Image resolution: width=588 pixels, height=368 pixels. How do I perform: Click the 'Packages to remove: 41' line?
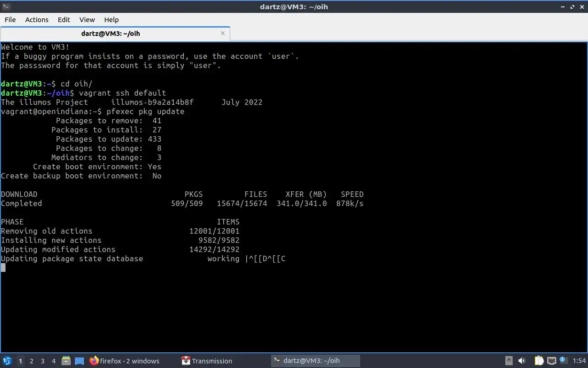point(108,121)
